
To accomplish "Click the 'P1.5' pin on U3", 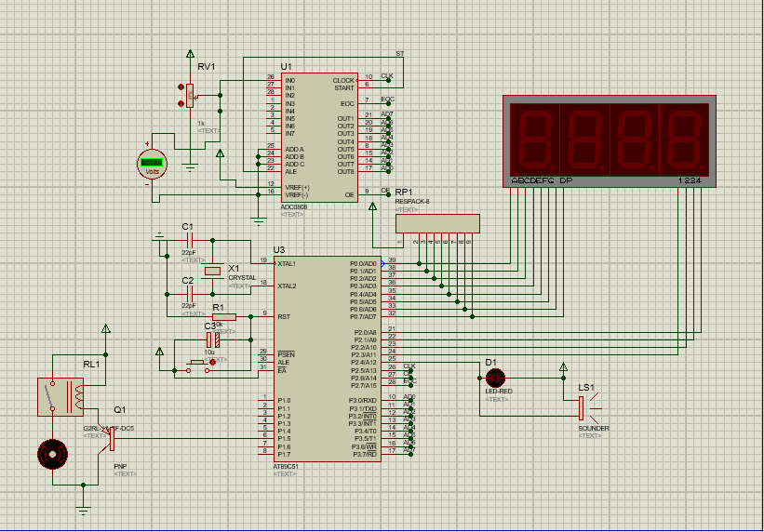I will coord(284,439).
